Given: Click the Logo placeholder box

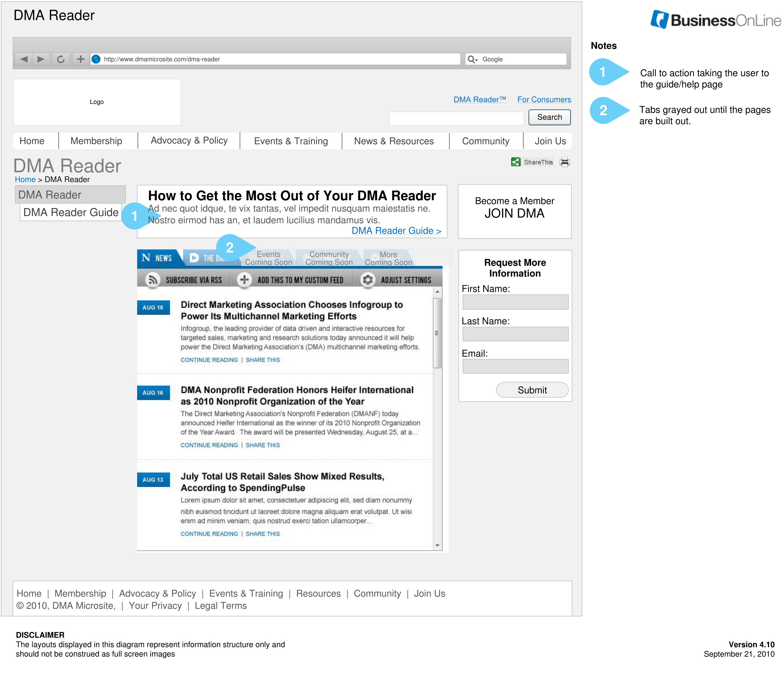Looking at the screenshot, I should (x=97, y=102).
